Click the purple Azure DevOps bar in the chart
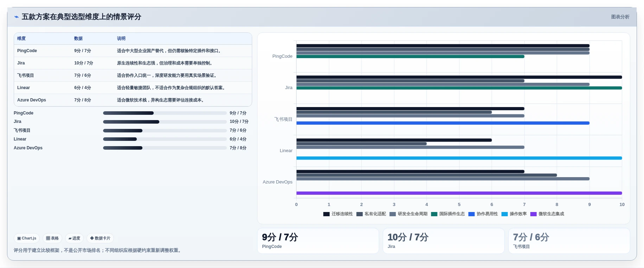 [x=459, y=193]
